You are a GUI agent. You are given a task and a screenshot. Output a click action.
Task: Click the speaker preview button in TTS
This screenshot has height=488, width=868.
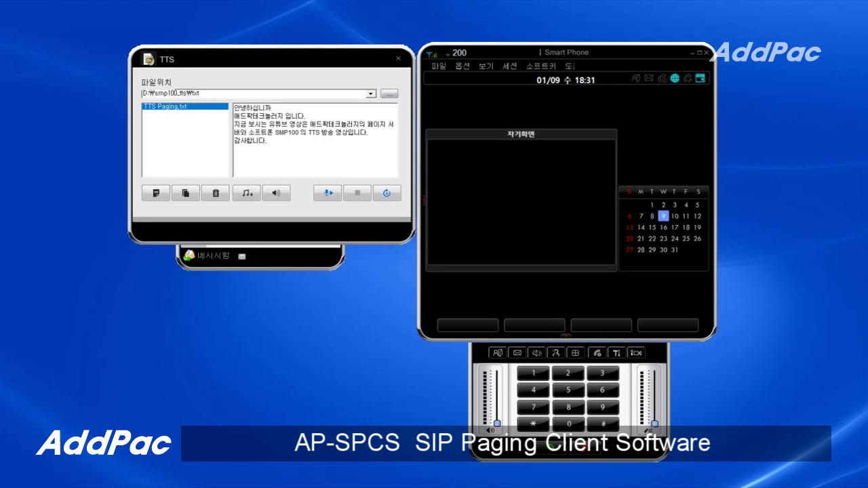pyautogui.click(x=277, y=193)
